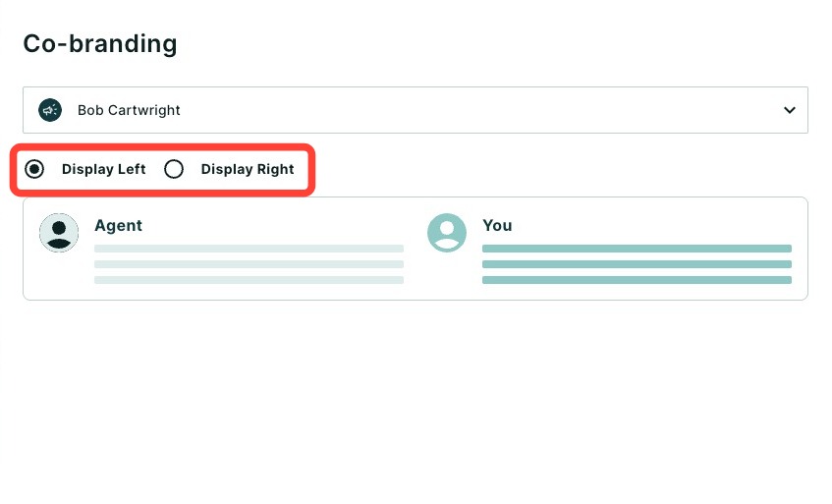The height and width of the screenshot is (504, 832).
Task: Click third teal line under You
Action: point(637,280)
